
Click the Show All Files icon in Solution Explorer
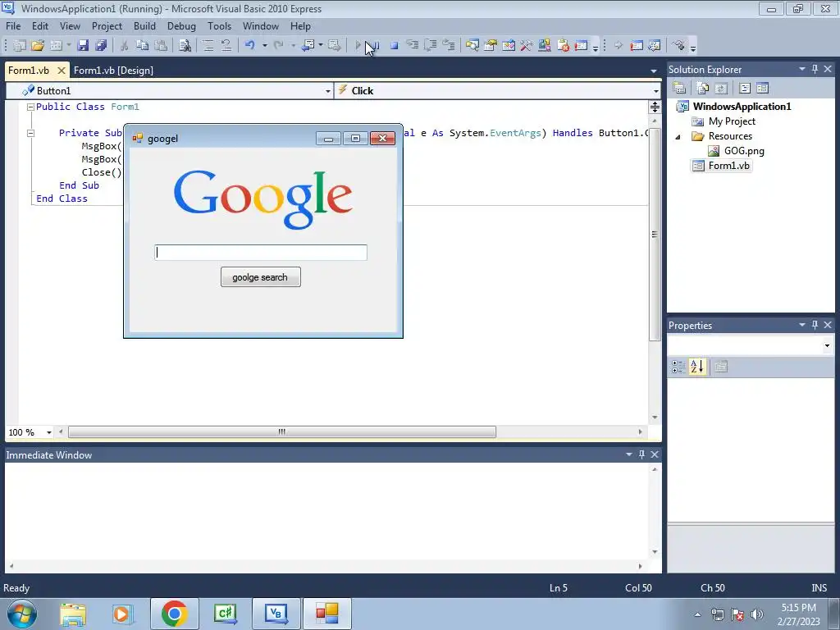[702, 88]
